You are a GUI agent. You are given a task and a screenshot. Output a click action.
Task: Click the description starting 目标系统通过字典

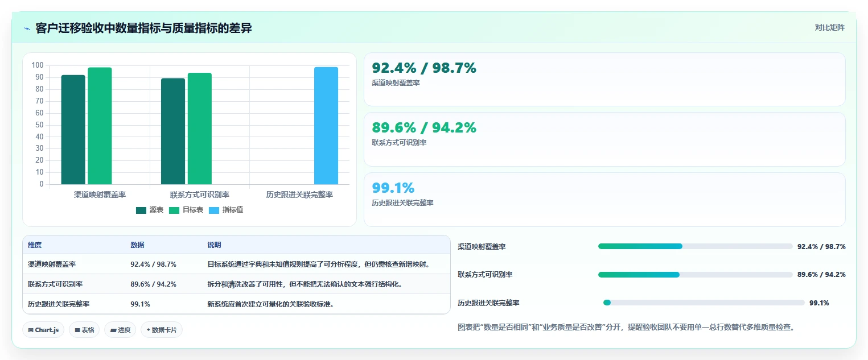coord(319,264)
